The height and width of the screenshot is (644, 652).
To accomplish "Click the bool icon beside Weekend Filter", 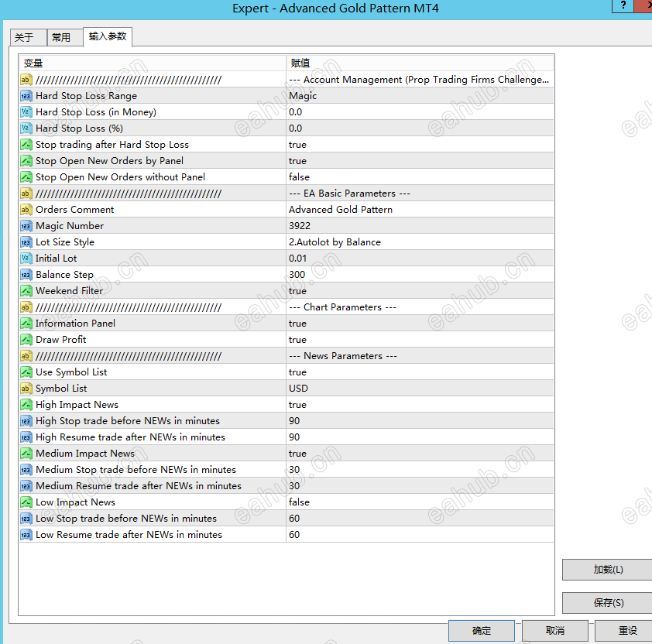I will pos(26,290).
